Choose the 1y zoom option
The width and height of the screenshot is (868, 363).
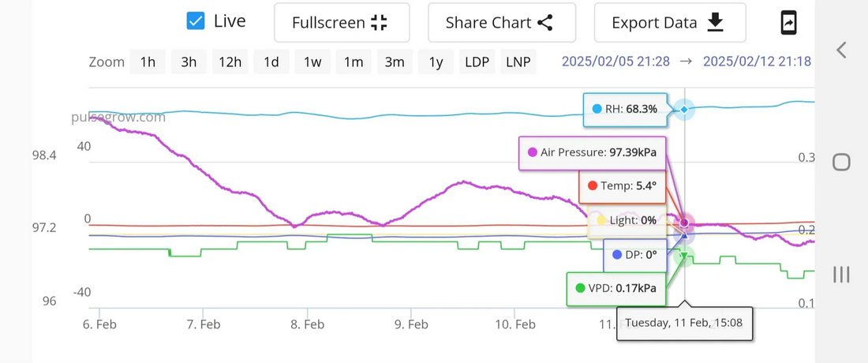pyautogui.click(x=436, y=62)
